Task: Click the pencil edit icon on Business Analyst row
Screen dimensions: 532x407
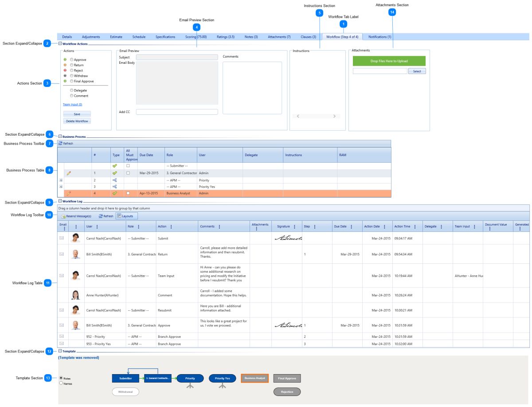Action: (69, 193)
